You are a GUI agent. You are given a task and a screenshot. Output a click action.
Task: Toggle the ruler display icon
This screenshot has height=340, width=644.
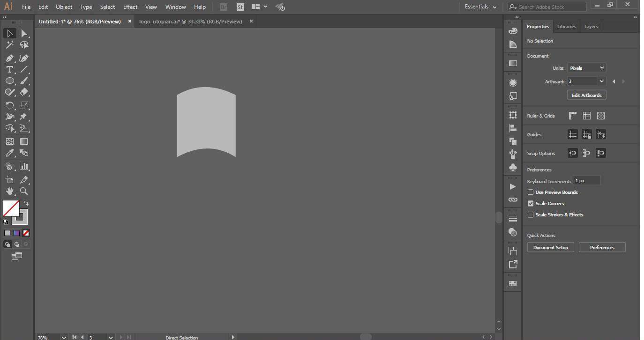[573, 116]
